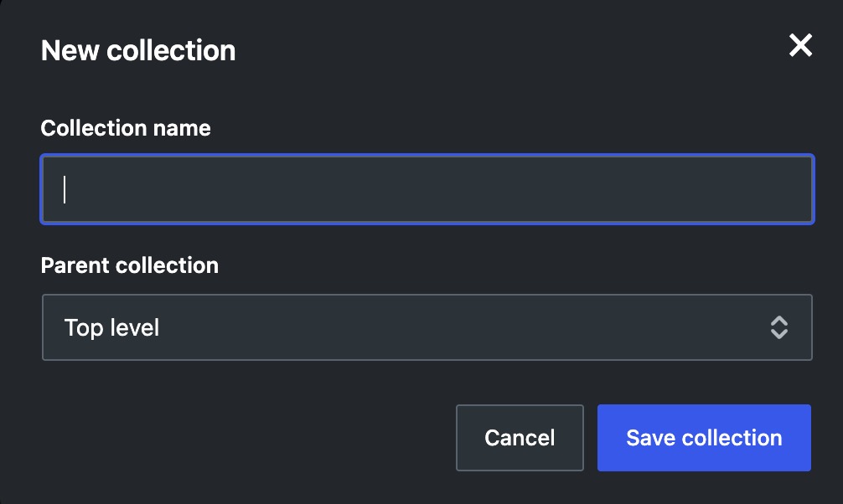Viewport: 843px width, 504px height.
Task: Click the select arrows beside Top level
Action: pyautogui.click(x=779, y=327)
